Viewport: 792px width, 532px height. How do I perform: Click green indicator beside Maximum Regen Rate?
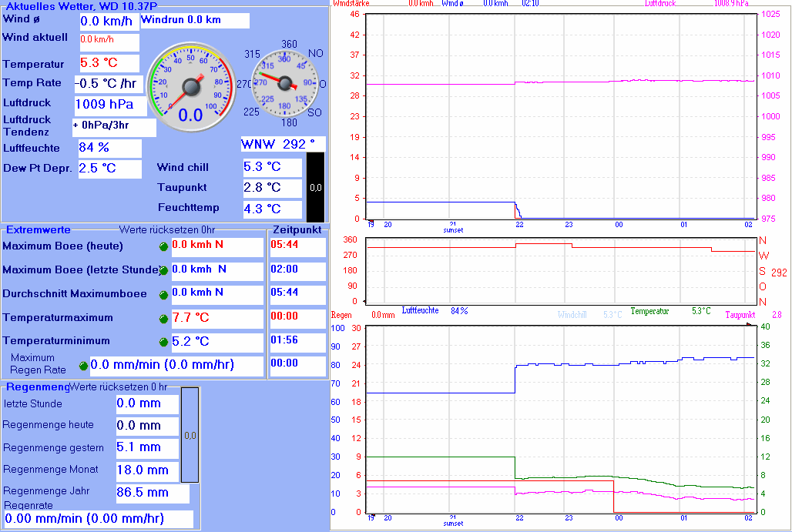click(84, 366)
